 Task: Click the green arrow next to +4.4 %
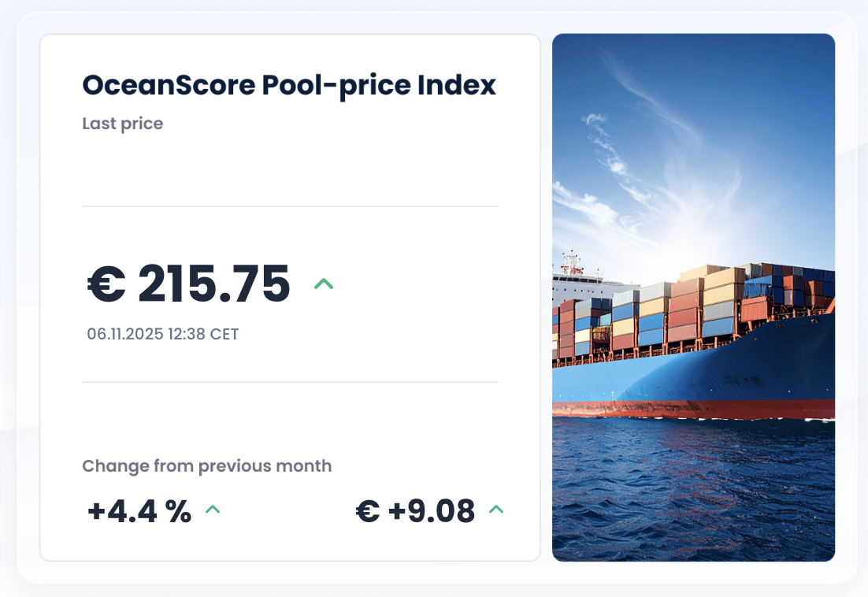pyautogui.click(x=213, y=510)
